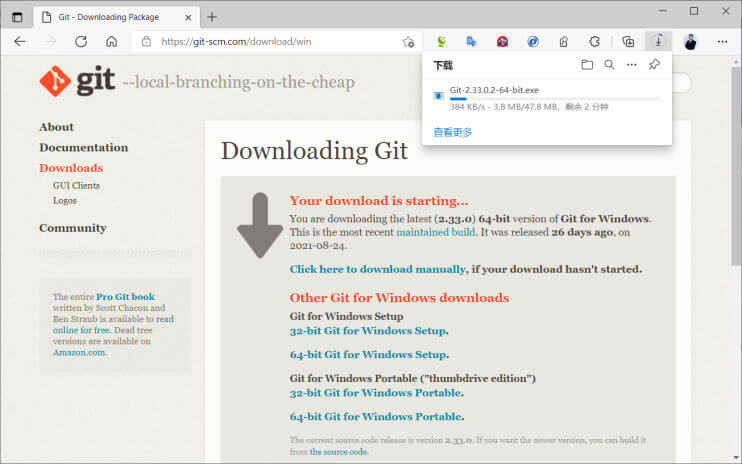Open browser Settings and more menu
This screenshot has height=464, width=742.
click(x=722, y=42)
